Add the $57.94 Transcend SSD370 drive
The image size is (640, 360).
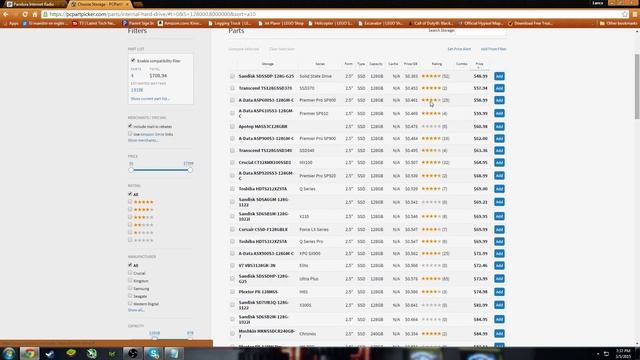click(499, 88)
